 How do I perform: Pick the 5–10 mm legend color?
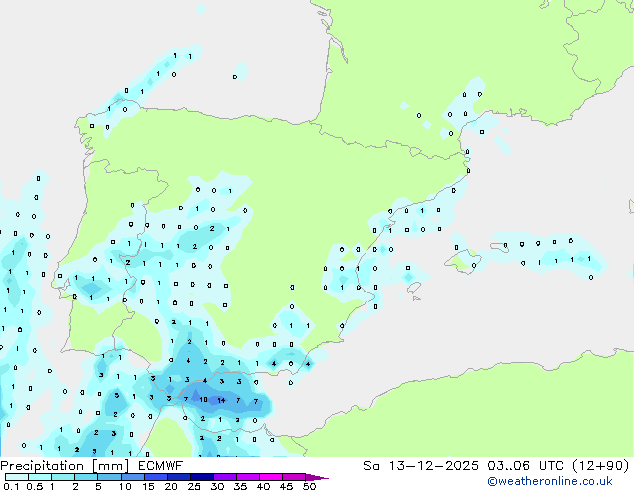109,477
